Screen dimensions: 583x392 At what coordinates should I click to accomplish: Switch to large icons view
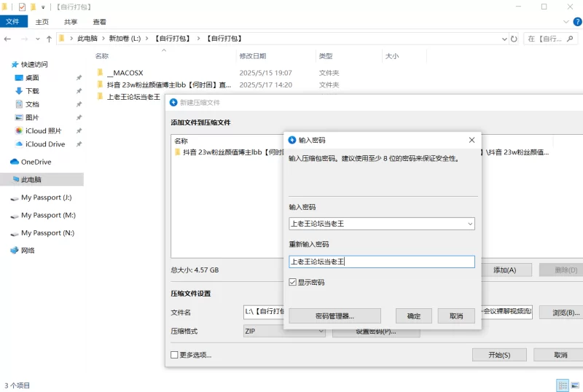click(574, 385)
